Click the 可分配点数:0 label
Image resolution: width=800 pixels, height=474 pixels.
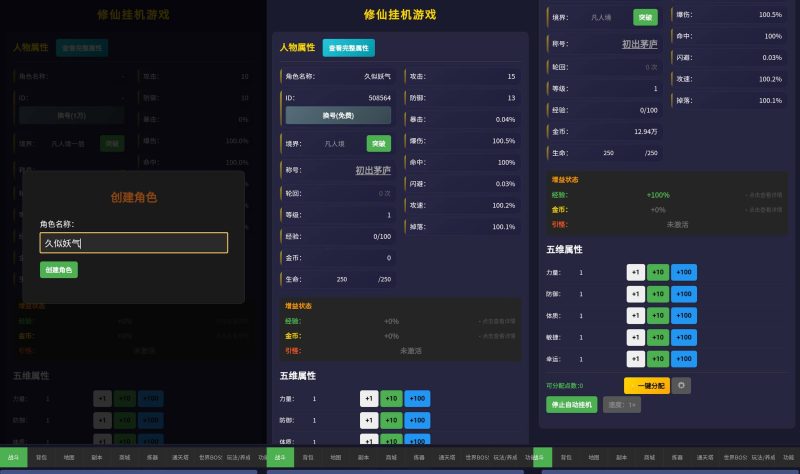564,386
